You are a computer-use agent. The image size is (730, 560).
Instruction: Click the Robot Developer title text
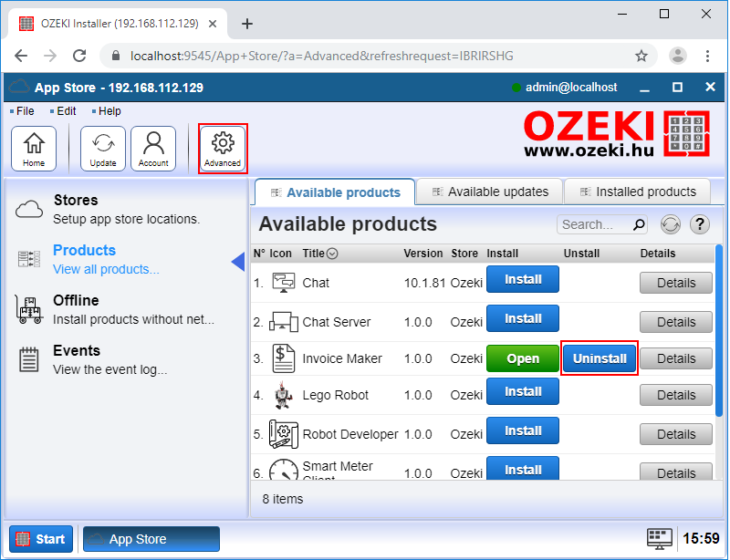coord(350,434)
